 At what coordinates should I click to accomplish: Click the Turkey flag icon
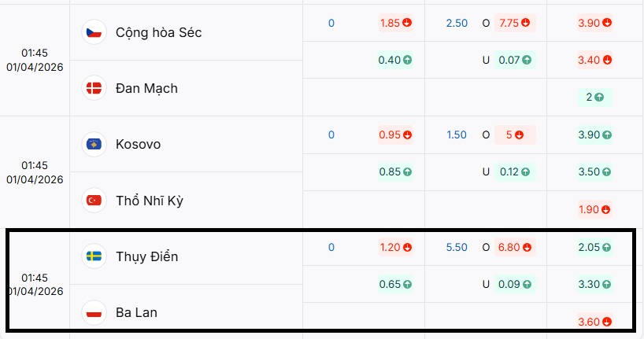pyautogui.click(x=94, y=200)
